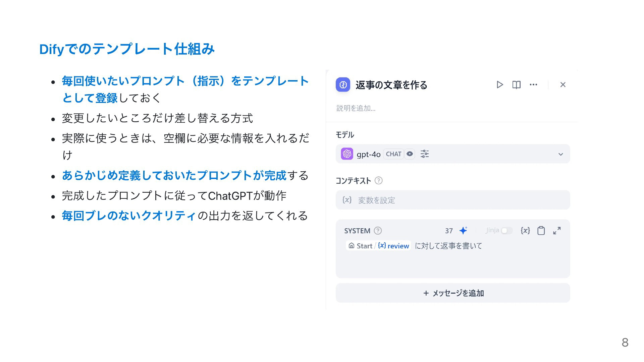Open the gpt-4o model dropdown

pos(453,154)
